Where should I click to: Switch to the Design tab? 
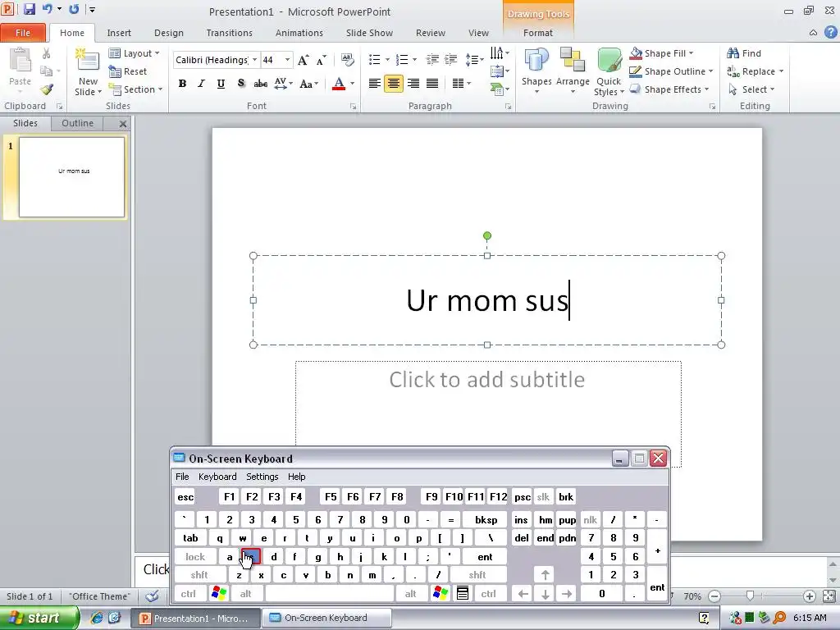(169, 33)
